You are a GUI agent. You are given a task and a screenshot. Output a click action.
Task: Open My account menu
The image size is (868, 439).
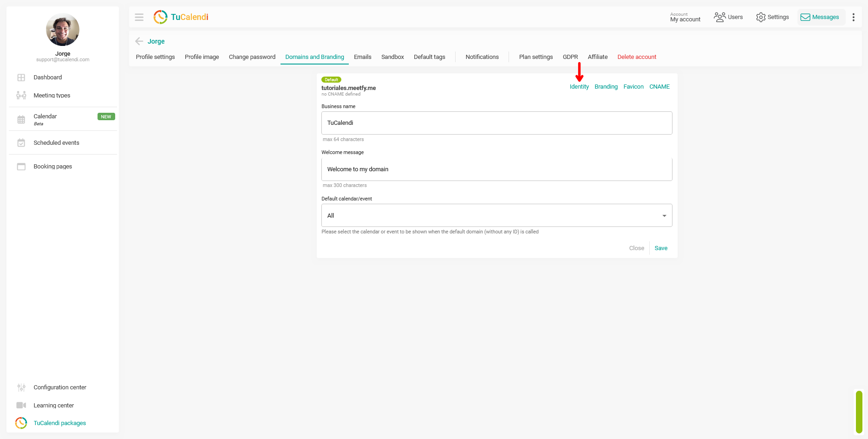point(685,17)
